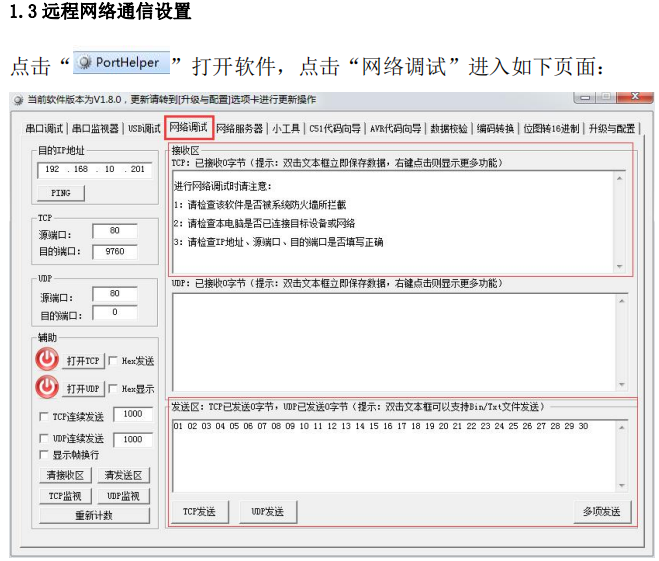Click the TCP 目的端口 field showing 9760

114,252
